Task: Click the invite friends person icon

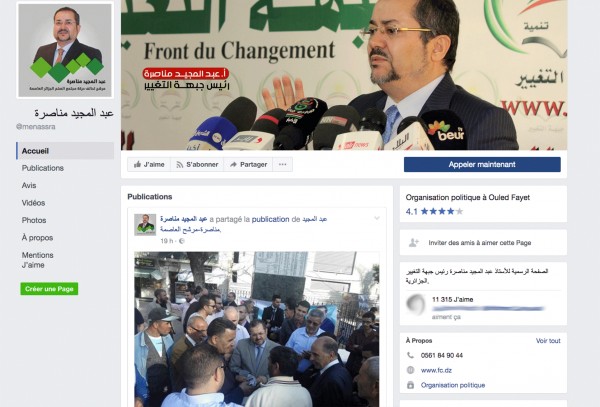Action: point(414,243)
